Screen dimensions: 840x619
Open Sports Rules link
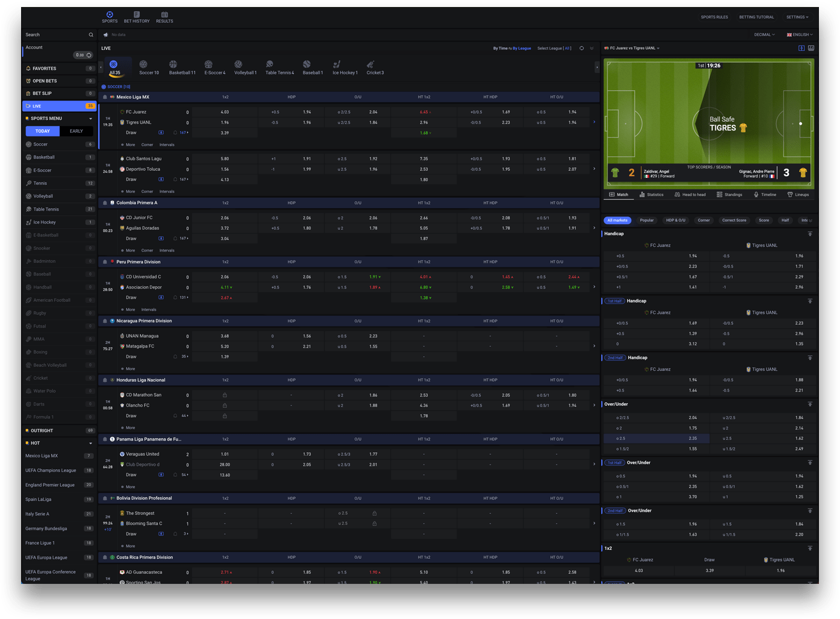point(715,17)
